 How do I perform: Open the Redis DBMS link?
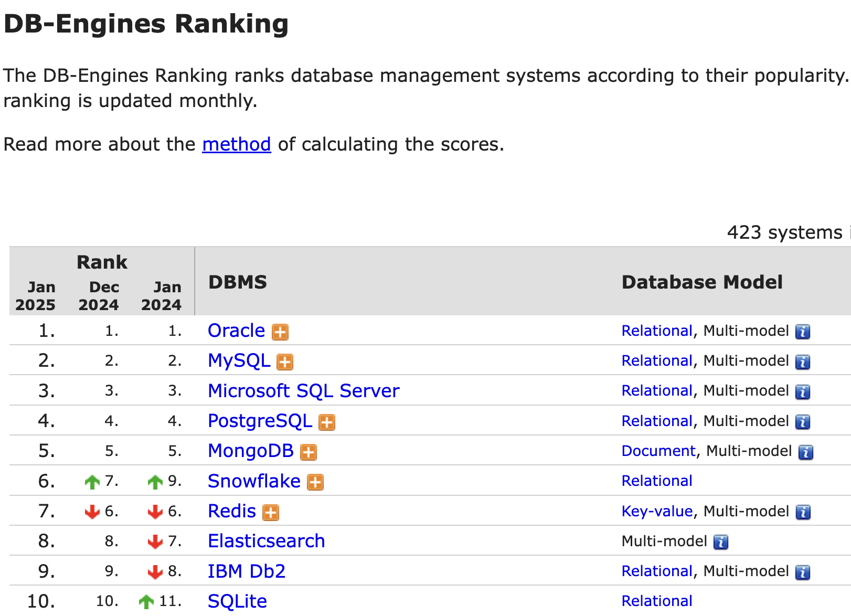click(232, 511)
